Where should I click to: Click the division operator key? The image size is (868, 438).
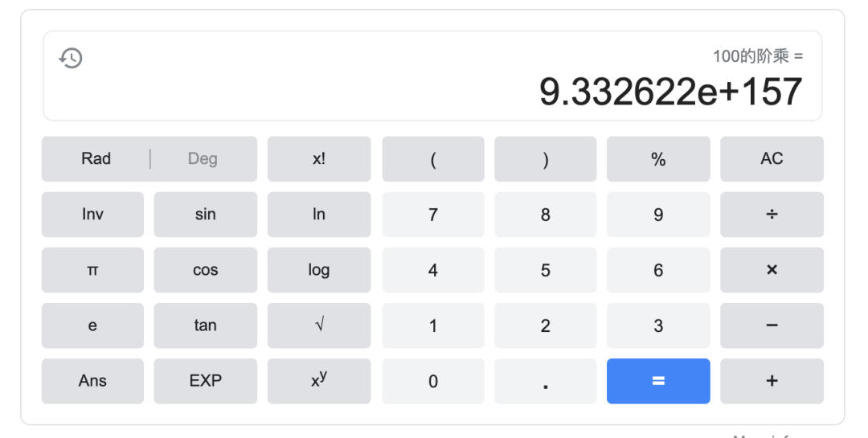[x=772, y=215]
